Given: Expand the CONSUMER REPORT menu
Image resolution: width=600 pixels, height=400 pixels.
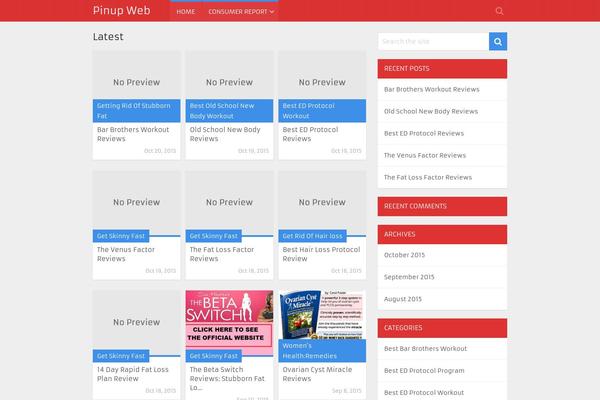Looking at the screenshot, I should coord(241,12).
